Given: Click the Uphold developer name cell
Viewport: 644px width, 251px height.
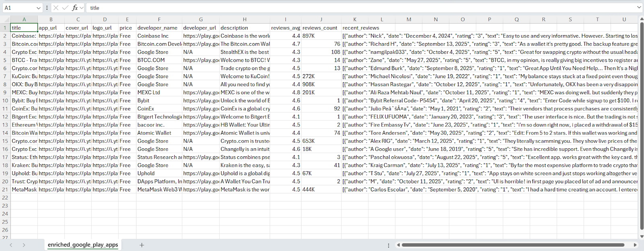Looking at the screenshot, I should point(159,173).
